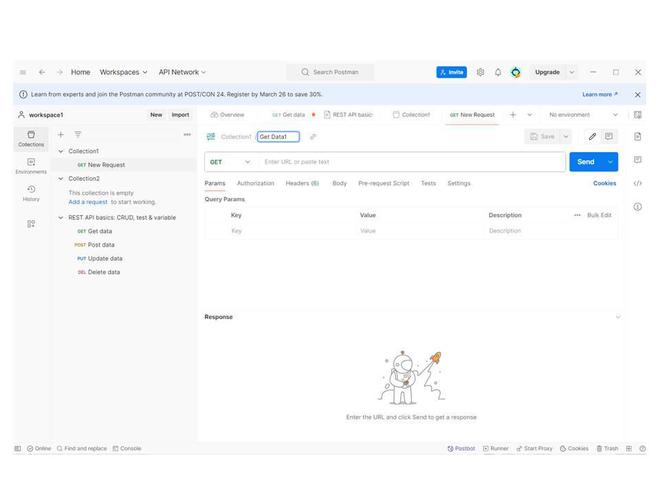
Task: Click the user avatar icon
Action: pyautogui.click(x=516, y=72)
